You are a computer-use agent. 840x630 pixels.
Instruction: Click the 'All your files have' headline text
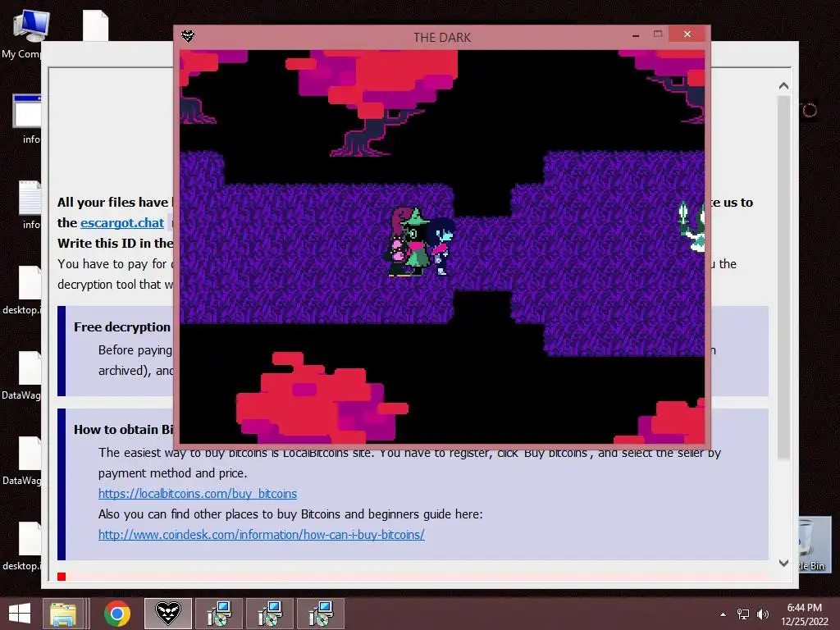tap(113, 203)
